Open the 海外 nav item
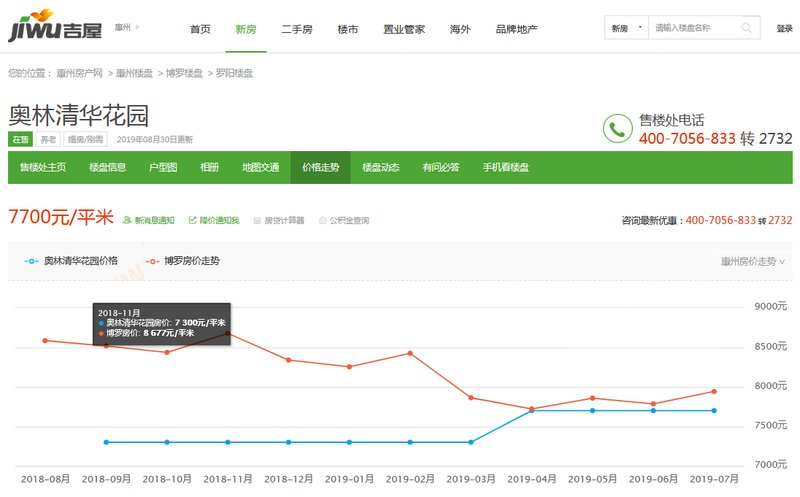Screen dimensions: 800x497 click(460, 29)
